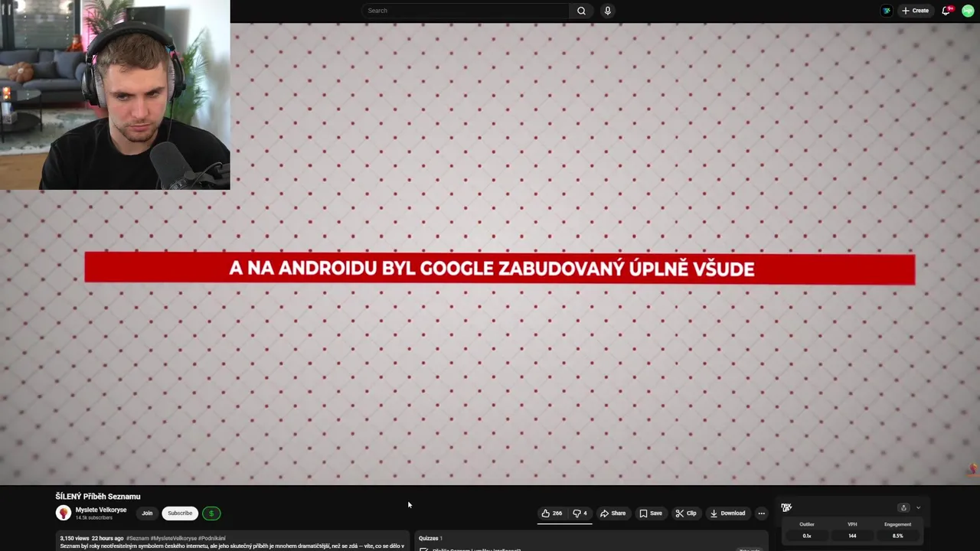Image resolution: width=980 pixels, height=551 pixels.
Task: Collapse the stats panel chevron
Action: coord(918,507)
